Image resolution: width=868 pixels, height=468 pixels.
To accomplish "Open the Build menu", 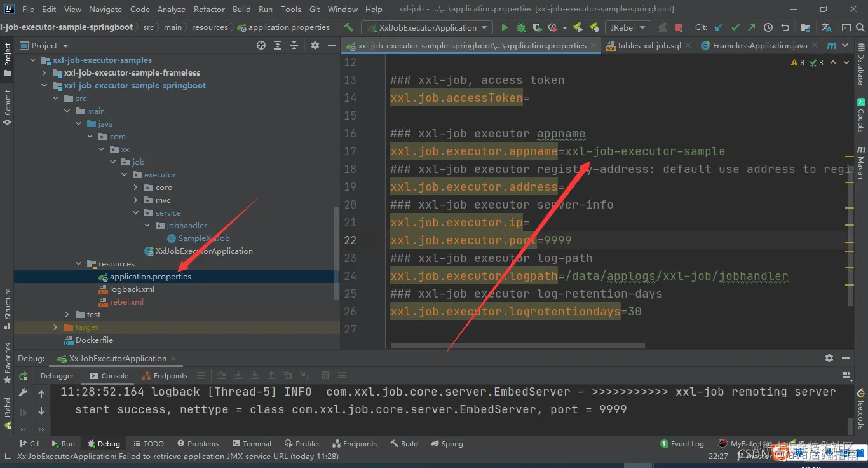I will 241,9.
